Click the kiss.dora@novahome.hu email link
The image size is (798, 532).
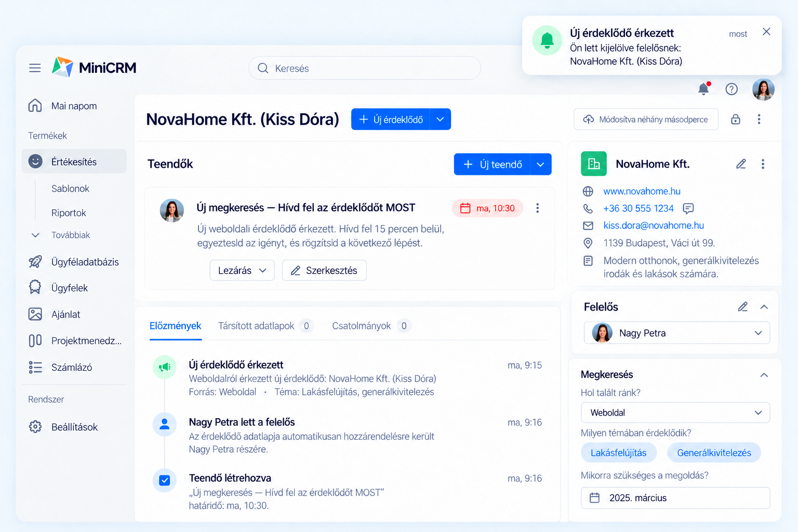(x=654, y=225)
